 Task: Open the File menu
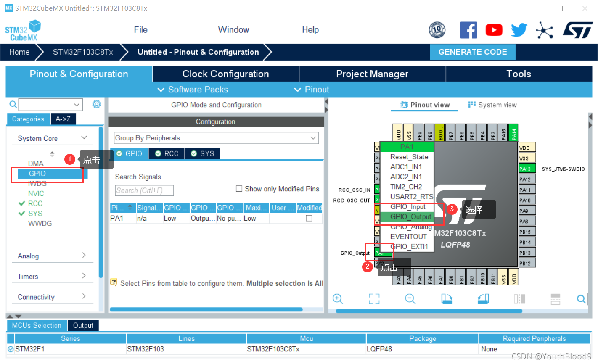pos(140,30)
